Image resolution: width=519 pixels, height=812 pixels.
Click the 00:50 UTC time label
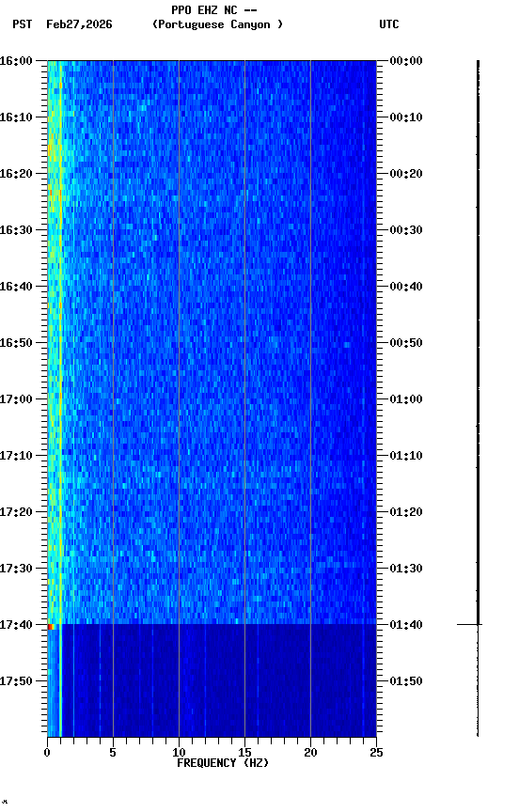[406, 343]
